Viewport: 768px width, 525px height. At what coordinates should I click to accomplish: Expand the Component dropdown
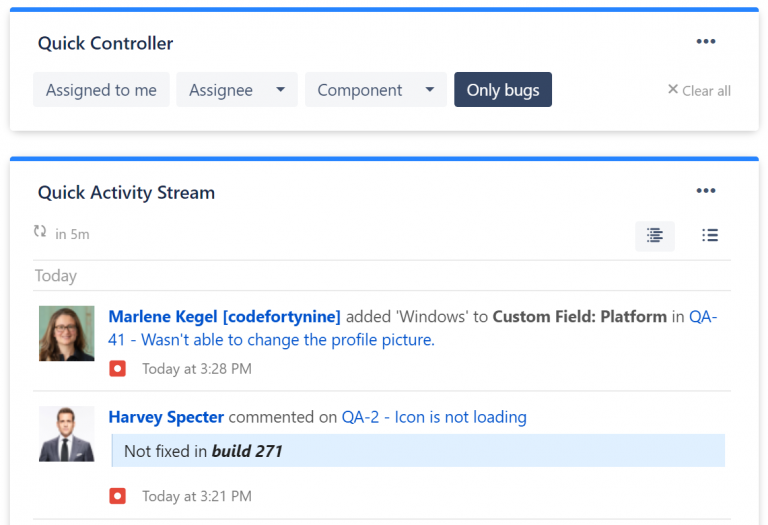[x=375, y=90]
